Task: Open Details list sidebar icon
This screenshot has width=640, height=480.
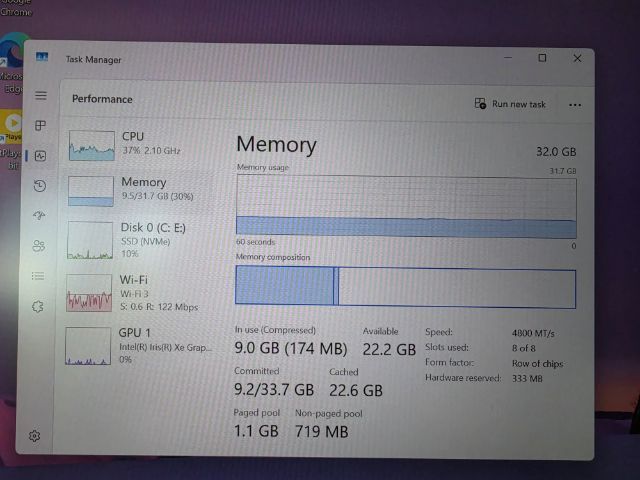Action: [x=38, y=276]
